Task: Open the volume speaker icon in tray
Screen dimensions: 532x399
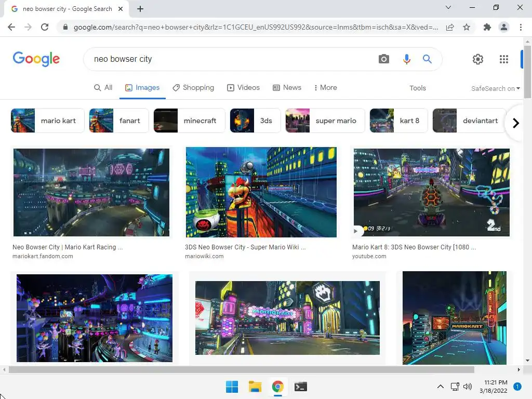Action: point(468,387)
